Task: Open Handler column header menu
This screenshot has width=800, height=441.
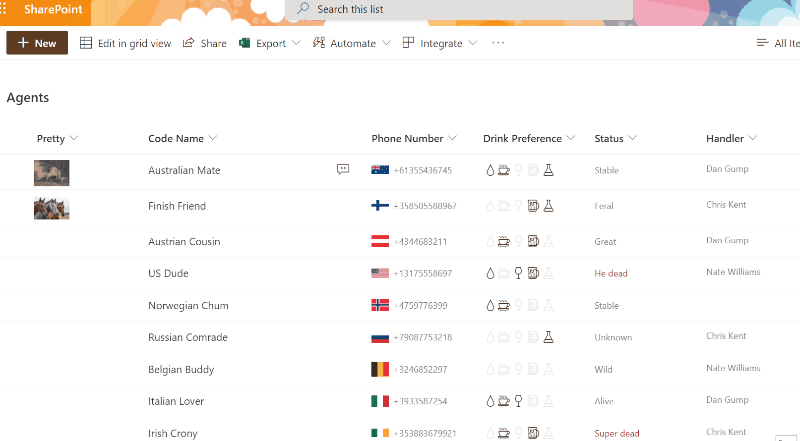Action: click(731, 138)
